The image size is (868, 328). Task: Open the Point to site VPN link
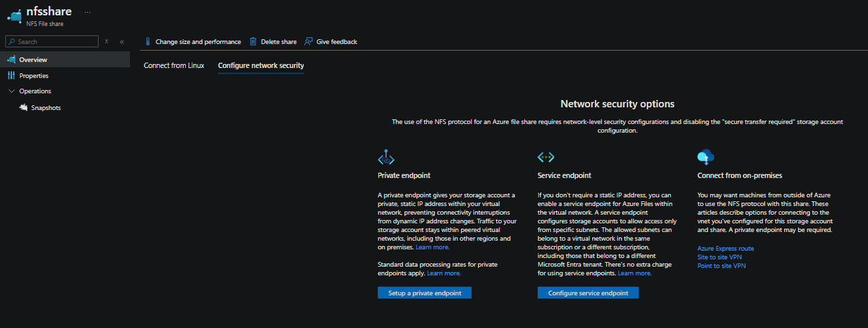pos(721,265)
